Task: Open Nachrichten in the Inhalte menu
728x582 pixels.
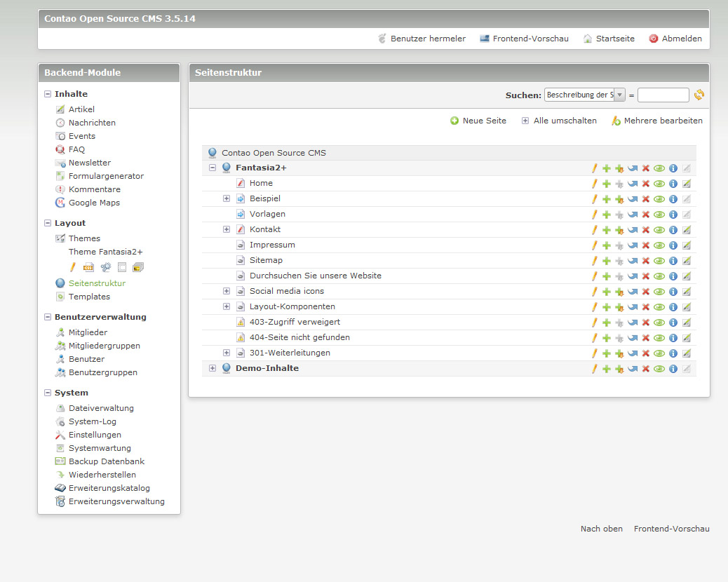Action: tap(92, 123)
